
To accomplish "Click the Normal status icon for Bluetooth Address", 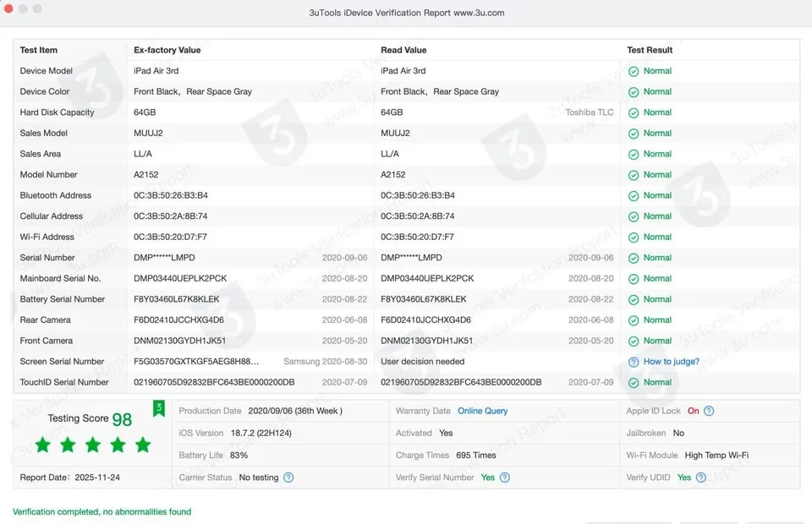I will point(634,195).
